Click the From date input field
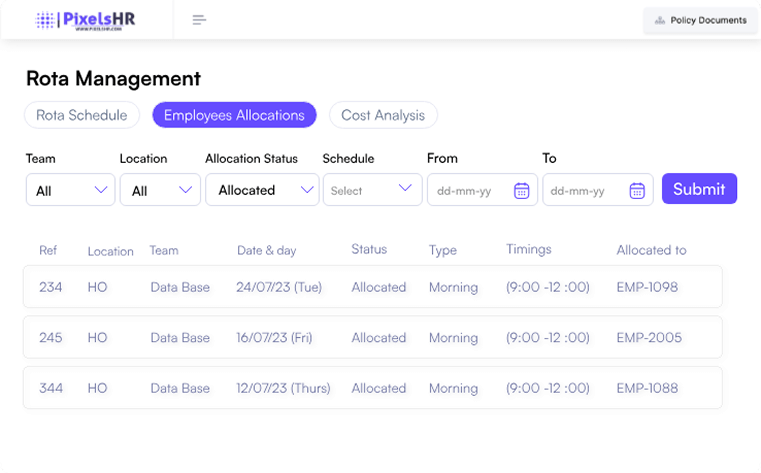 pyautogui.click(x=472, y=191)
